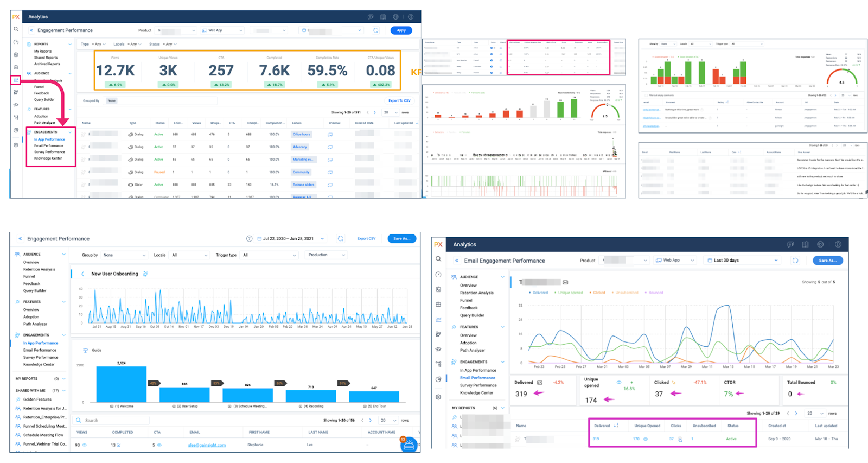The height and width of the screenshot is (463, 868).
Task: Open Status Any filter dropdown
Action: pyautogui.click(x=163, y=44)
